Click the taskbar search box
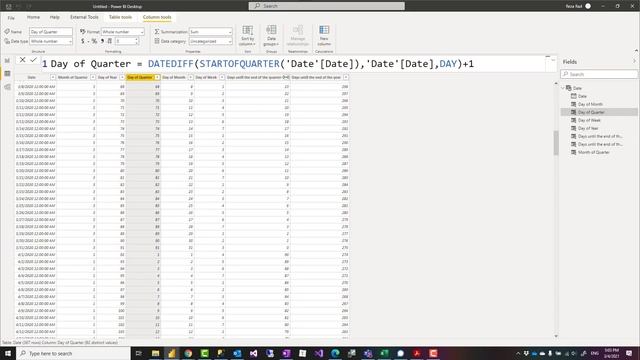Image resolution: width=640 pixels, height=360 pixels. 73,353
